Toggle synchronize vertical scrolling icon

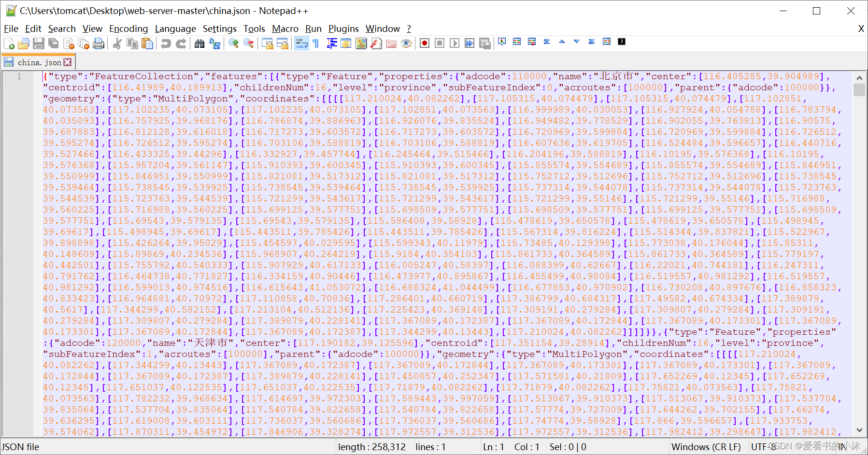(x=267, y=43)
